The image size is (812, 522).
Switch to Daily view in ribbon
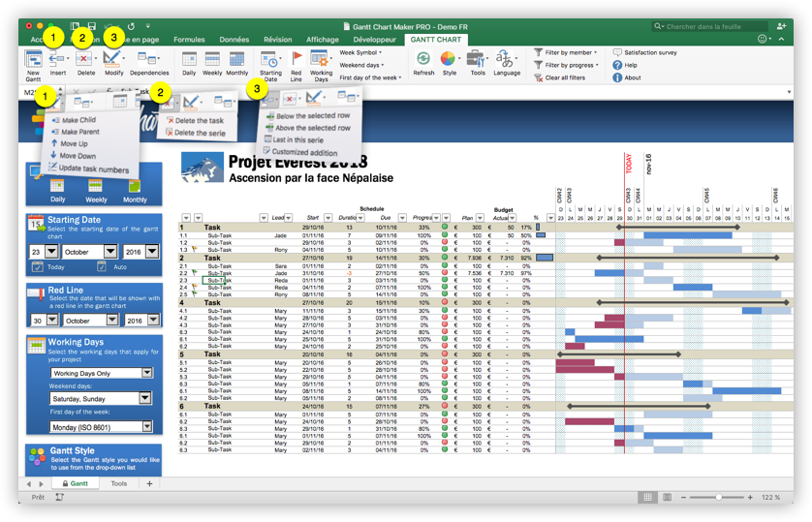point(189,59)
